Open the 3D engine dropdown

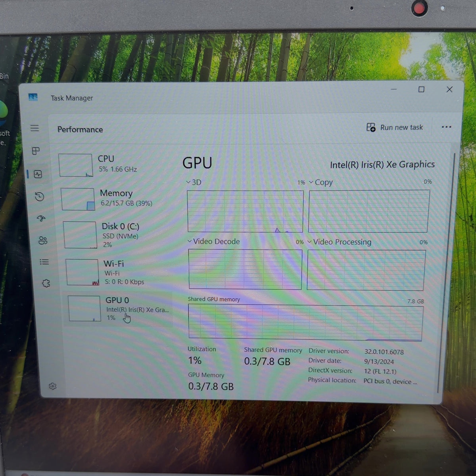pyautogui.click(x=194, y=182)
